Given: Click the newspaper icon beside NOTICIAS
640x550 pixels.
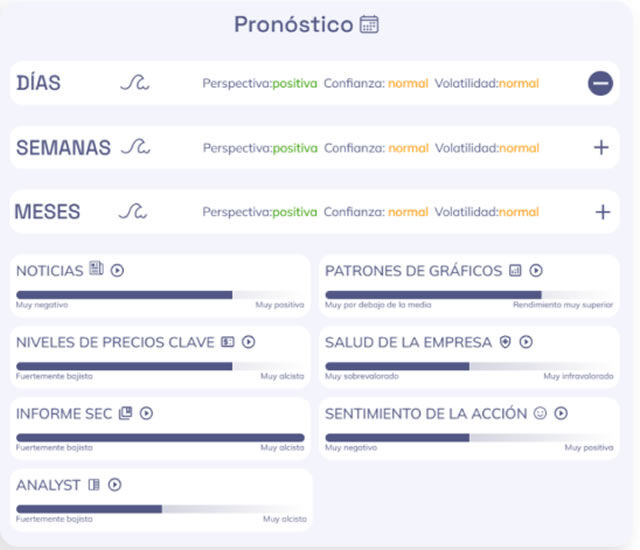Looking at the screenshot, I should (96, 269).
